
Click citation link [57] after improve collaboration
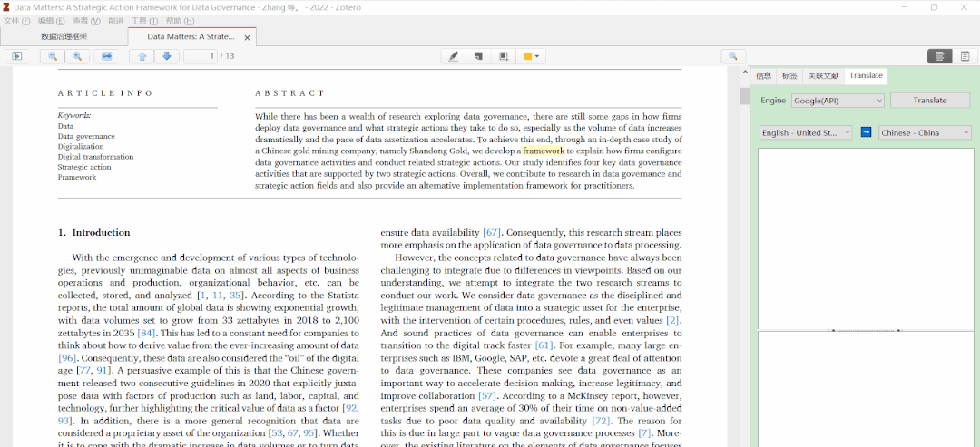coord(487,395)
